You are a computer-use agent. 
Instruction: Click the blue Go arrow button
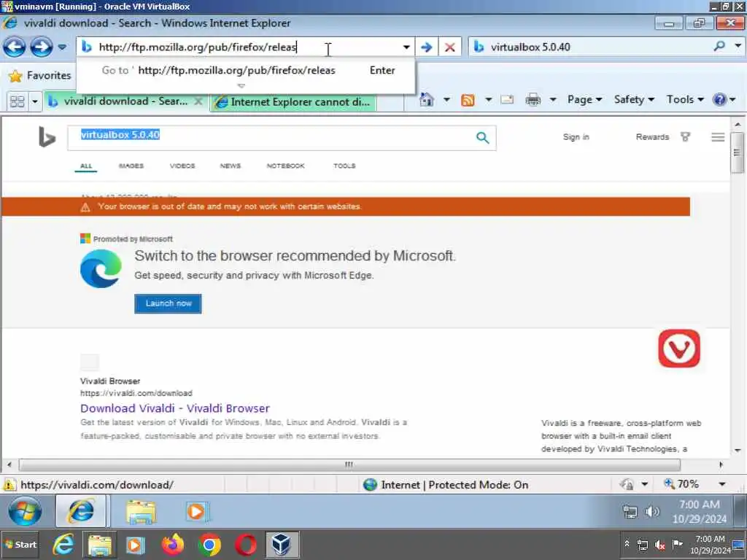click(x=426, y=47)
